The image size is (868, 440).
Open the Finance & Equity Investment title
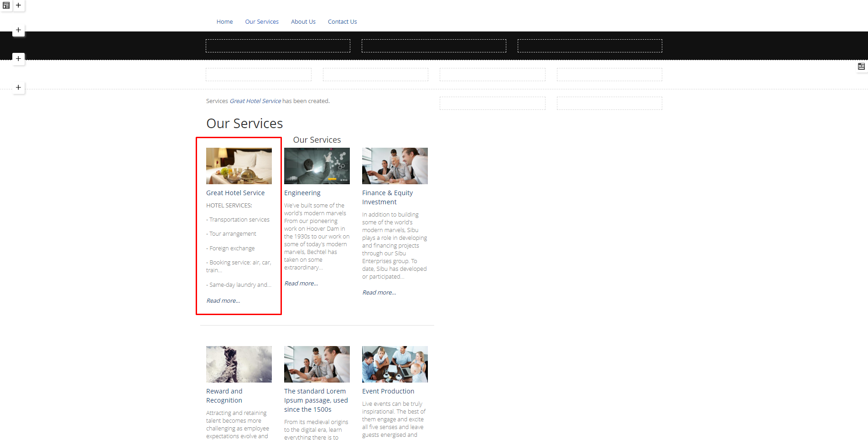click(x=388, y=197)
